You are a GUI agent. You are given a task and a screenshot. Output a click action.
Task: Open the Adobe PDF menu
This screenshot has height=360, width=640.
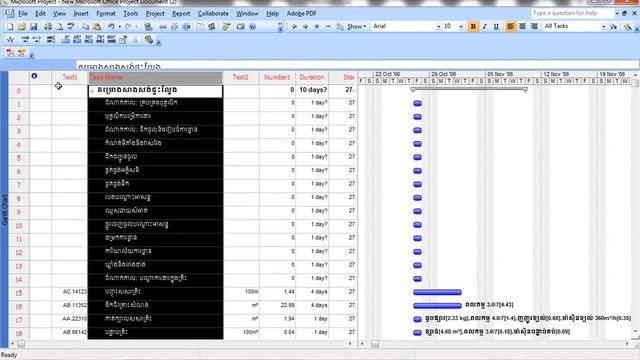(302, 13)
